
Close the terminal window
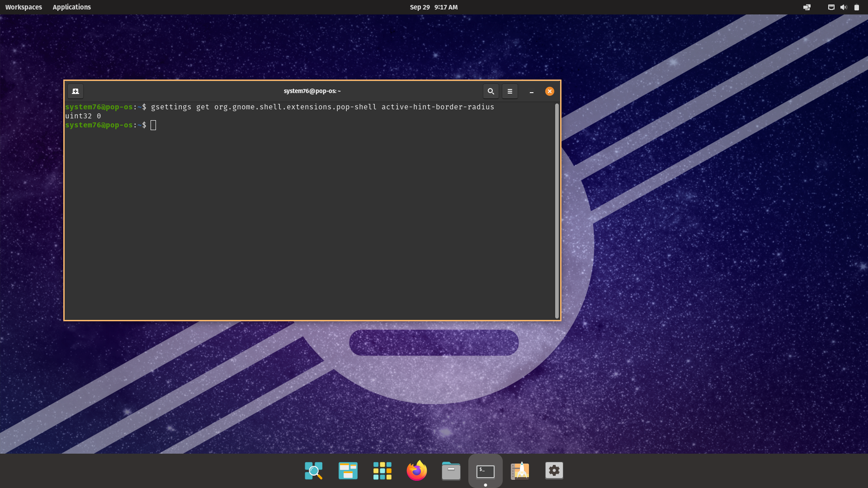point(549,91)
